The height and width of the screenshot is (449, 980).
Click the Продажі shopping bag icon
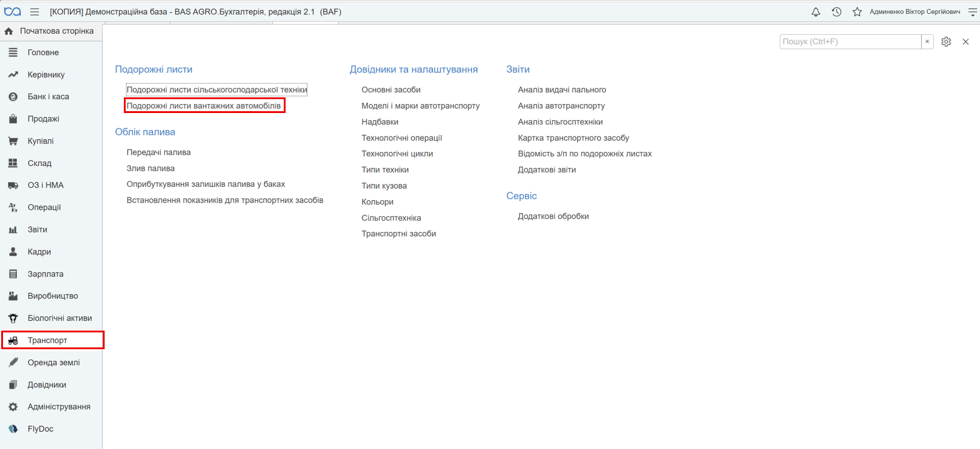click(13, 119)
